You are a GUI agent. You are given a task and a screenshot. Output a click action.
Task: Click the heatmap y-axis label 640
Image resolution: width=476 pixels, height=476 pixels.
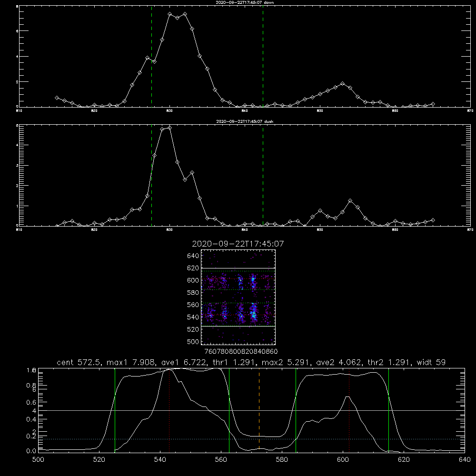(x=193, y=256)
